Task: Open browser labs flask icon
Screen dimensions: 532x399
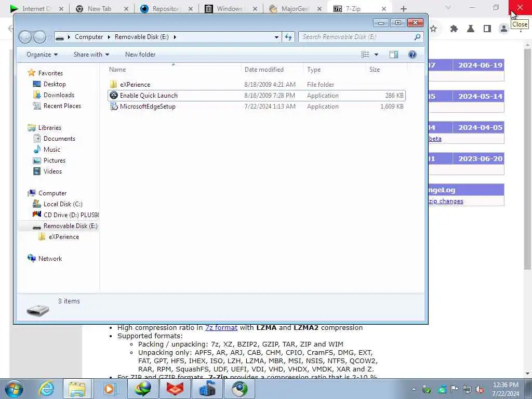Action: coord(471,29)
